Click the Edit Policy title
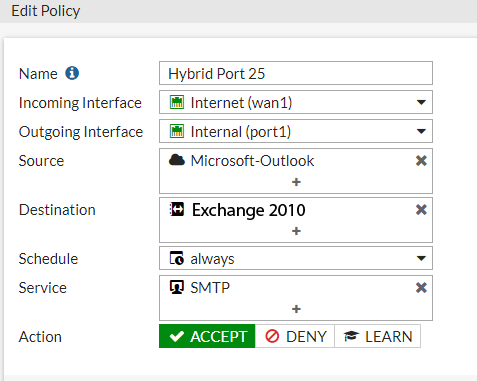The height and width of the screenshot is (381, 477). click(46, 11)
